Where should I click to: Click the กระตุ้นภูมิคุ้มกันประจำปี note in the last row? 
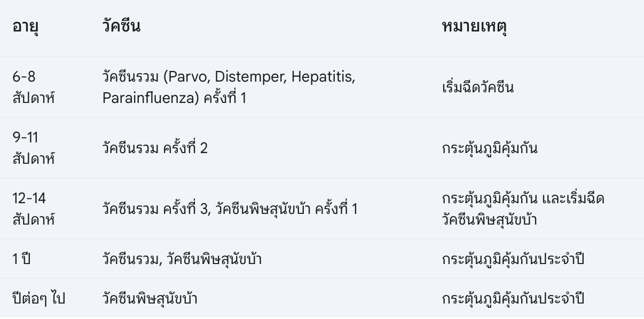coord(513,298)
